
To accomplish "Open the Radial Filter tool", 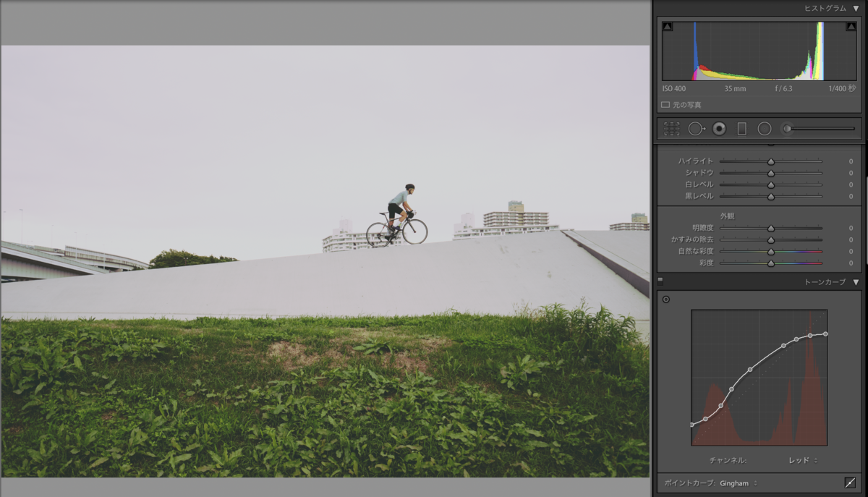I will [x=765, y=128].
